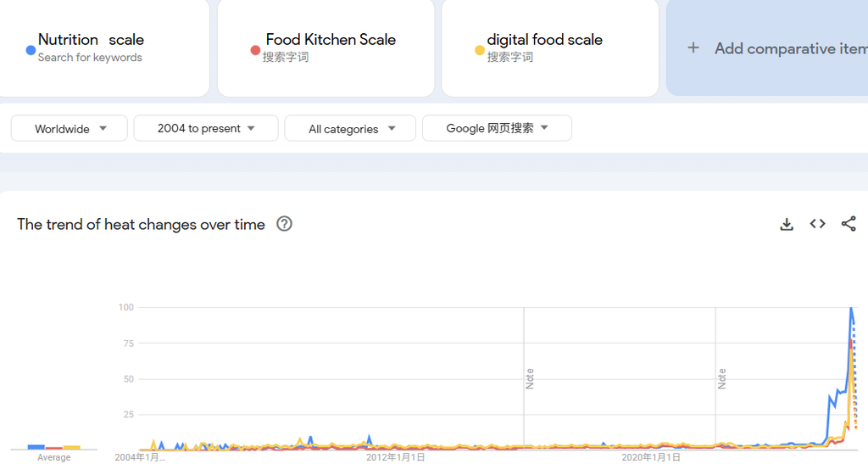Download the trend chart data as CSV
The image size is (868, 464).
tap(787, 224)
